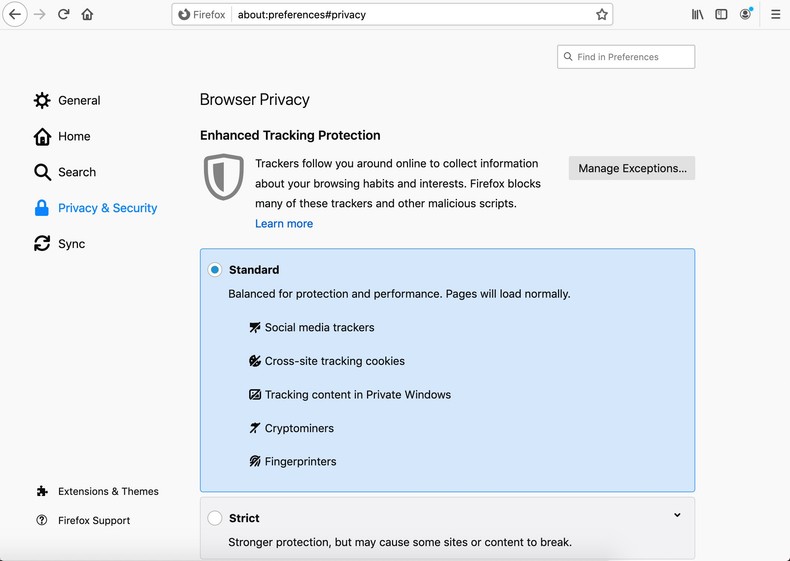Click the back arrow navigation button
This screenshot has height=561, width=790.
pos(15,15)
